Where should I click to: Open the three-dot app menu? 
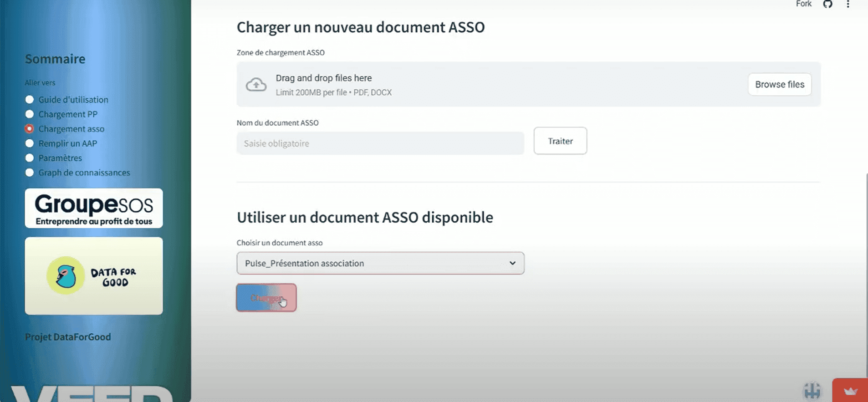click(x=848, y=4)
